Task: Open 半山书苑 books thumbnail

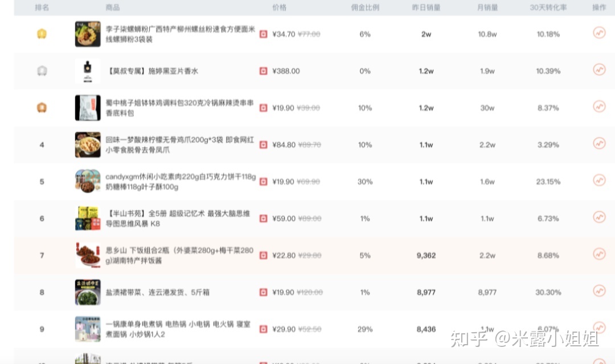Action: tap(88, 218)
